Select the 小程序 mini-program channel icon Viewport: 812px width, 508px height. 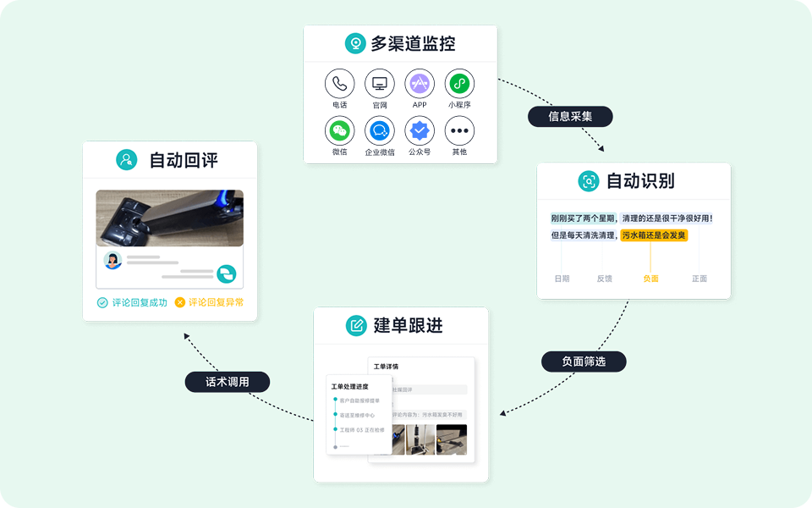click(458, 85)
